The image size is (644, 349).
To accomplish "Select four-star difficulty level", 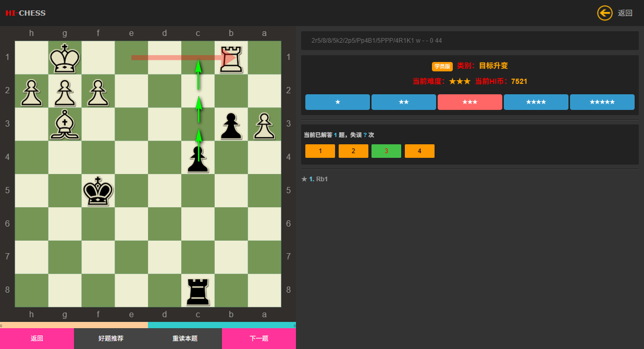I will (536, 102).
